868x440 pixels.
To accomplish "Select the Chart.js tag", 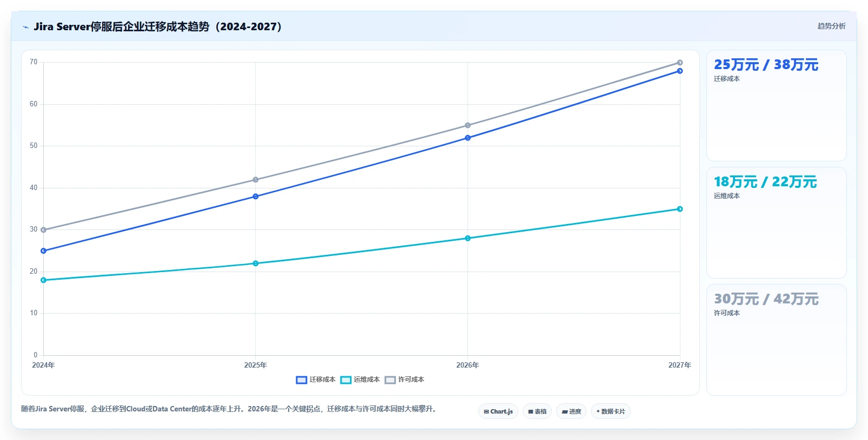I will tap(498, 411).
